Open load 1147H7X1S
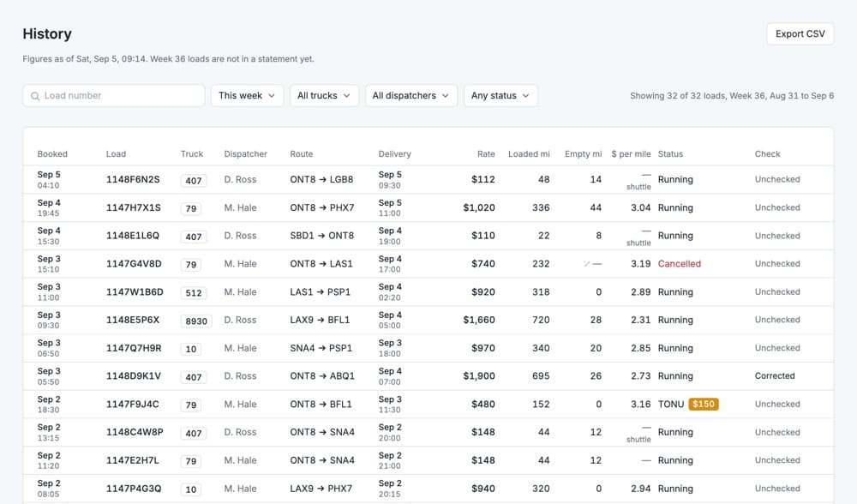 click(134, 207)
